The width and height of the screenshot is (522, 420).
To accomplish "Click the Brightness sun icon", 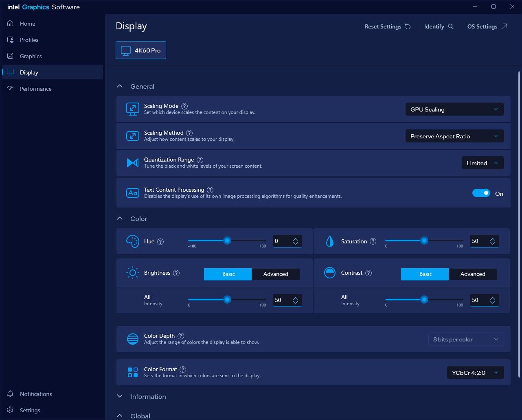I will [133, 273].
